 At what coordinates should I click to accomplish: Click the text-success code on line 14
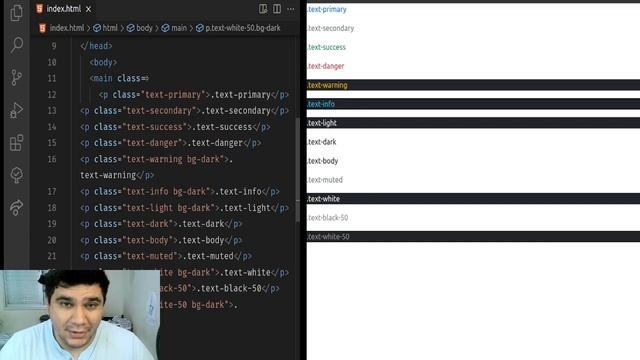(x=175, y=127)
